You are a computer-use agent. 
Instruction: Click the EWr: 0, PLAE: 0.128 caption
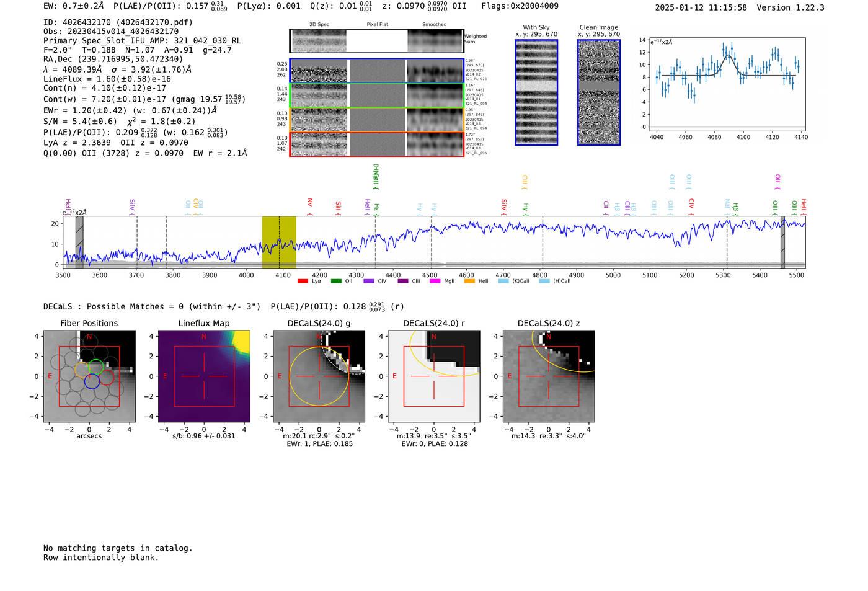pos(435,444)
